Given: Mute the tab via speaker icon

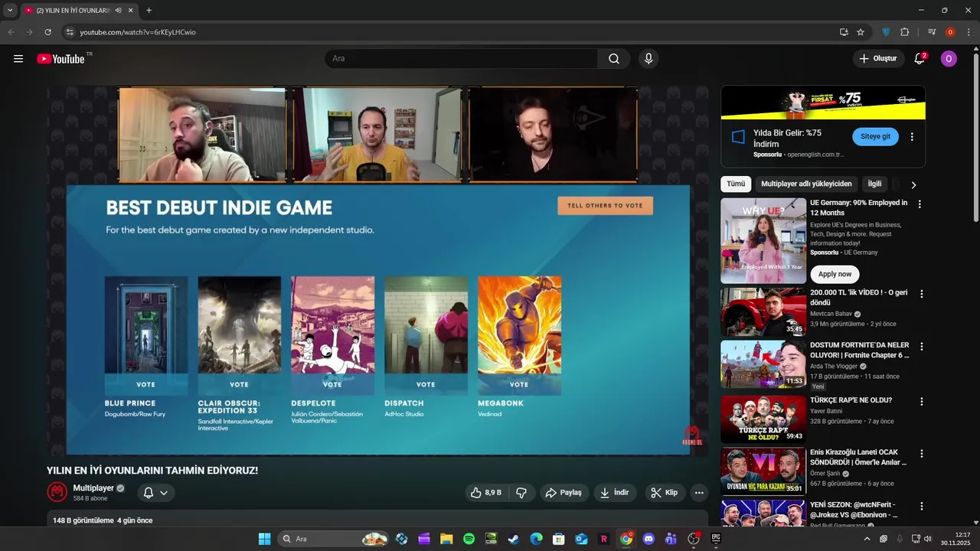Looking at the screenshot, I should click(x=118, y=11).
